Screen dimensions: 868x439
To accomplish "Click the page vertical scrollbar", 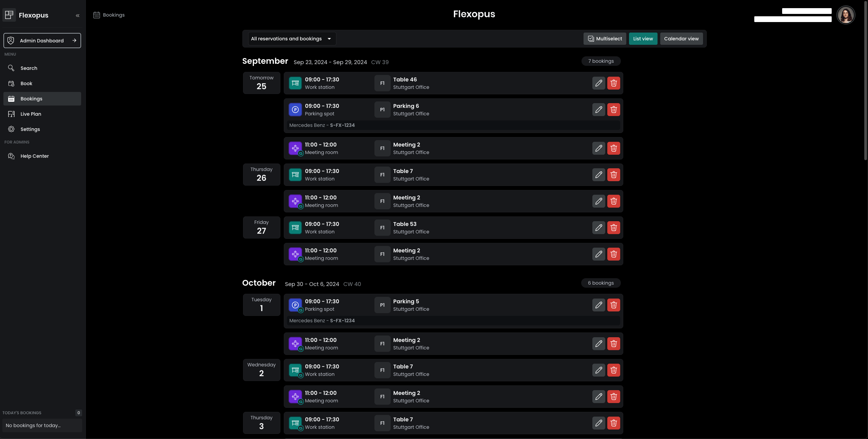I will [x=865, y=81].
